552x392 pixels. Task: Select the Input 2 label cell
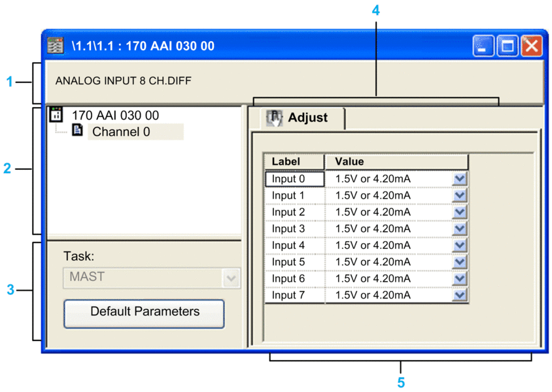[294, 212]
